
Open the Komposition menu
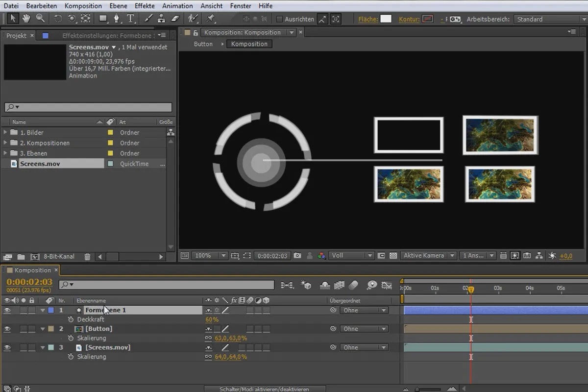point(83,6)
